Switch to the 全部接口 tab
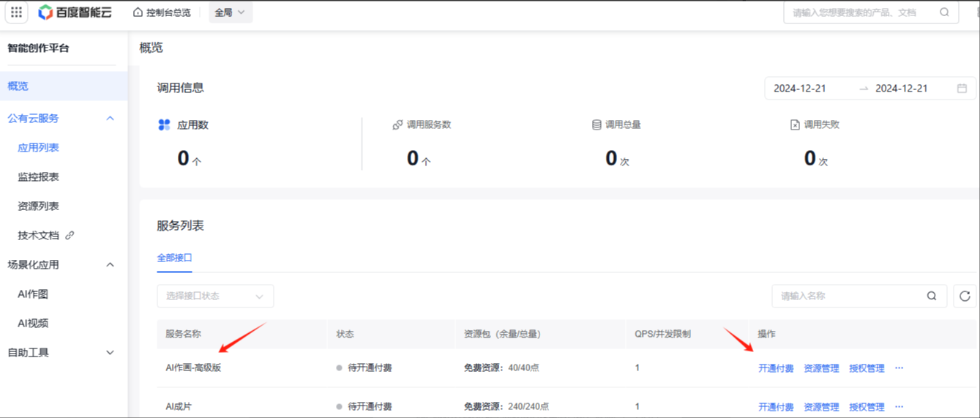This screenshot has height=418, width=980. coord(174,258)
